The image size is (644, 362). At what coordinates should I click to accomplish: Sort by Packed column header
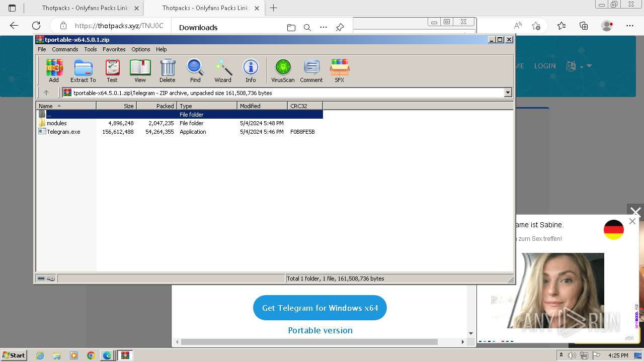(x=156, y=106)
